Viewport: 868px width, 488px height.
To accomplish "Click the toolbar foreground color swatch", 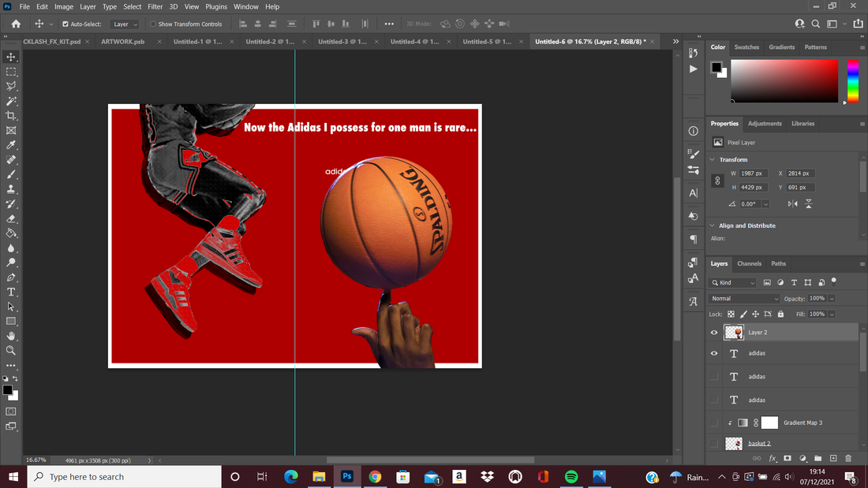I will 8,390.
